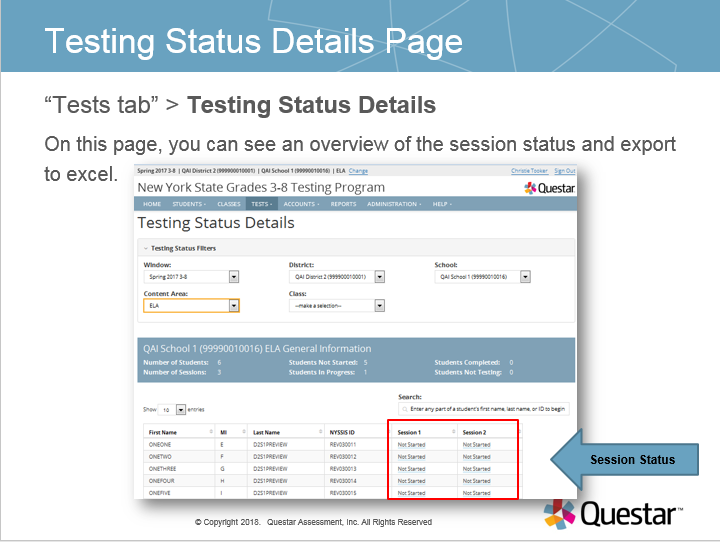Click the Students Not Started count

pyautogui.click(x=366, y=362)
